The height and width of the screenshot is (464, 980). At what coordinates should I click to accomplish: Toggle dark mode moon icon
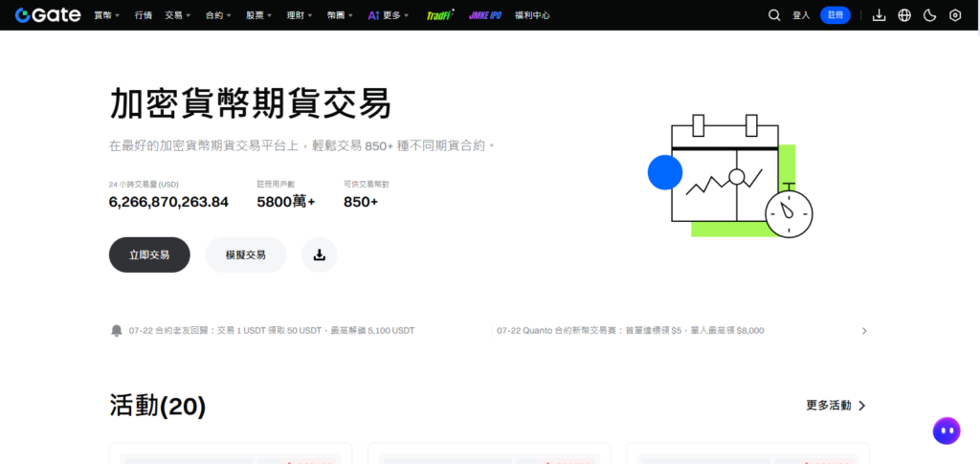click(x=930, y=15)
